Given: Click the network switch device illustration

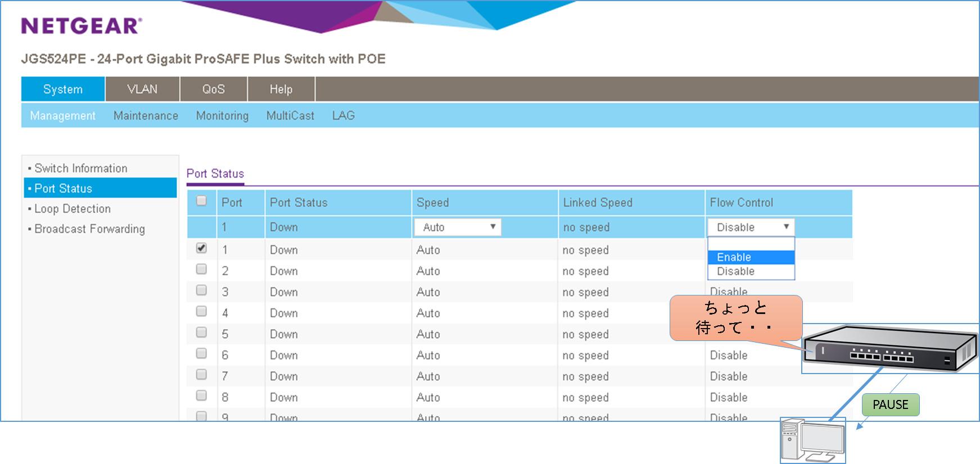Looking at the screenshot, I should coord(888,348).
